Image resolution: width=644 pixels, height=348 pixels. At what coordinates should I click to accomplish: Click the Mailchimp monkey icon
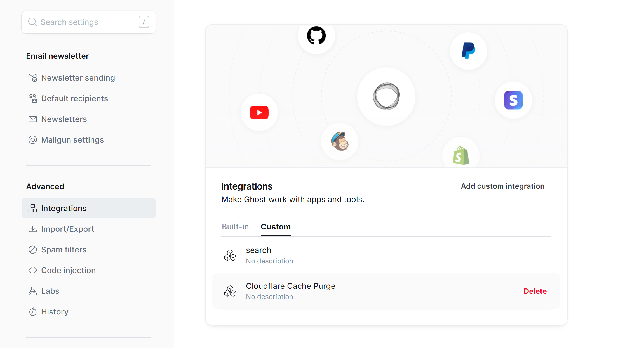point(340,142)
